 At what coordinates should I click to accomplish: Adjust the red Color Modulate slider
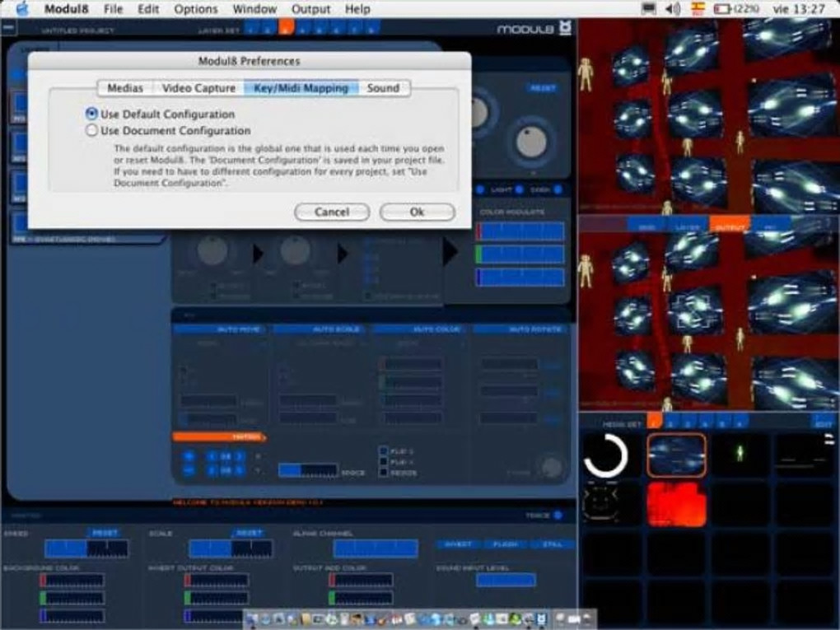click(x=520, y=231)
